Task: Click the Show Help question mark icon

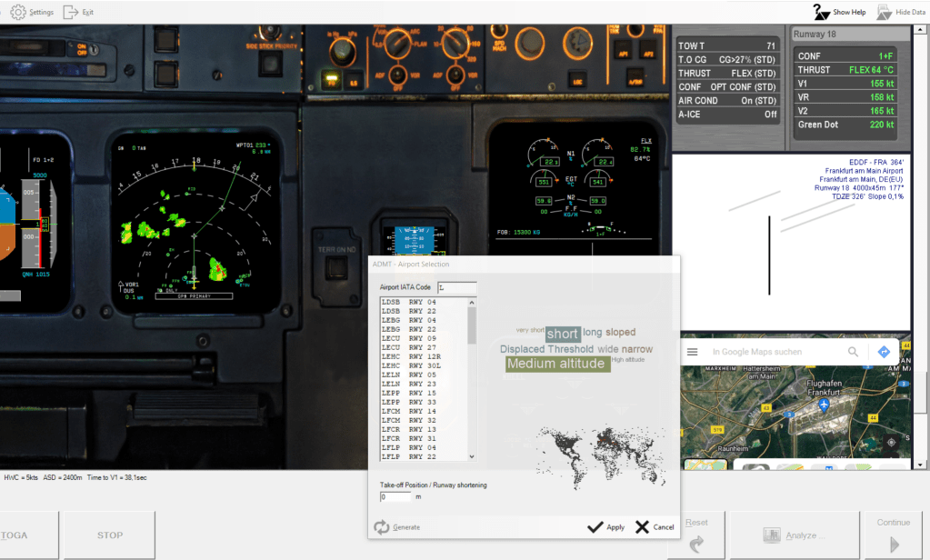Action: click(821, 13)
